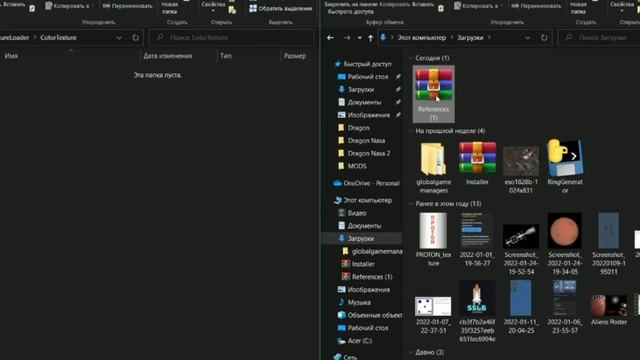Click 'Свойства' in the left window ribbon
The height and width of the screenshot is (360, 640).
[x=213, y=6]
